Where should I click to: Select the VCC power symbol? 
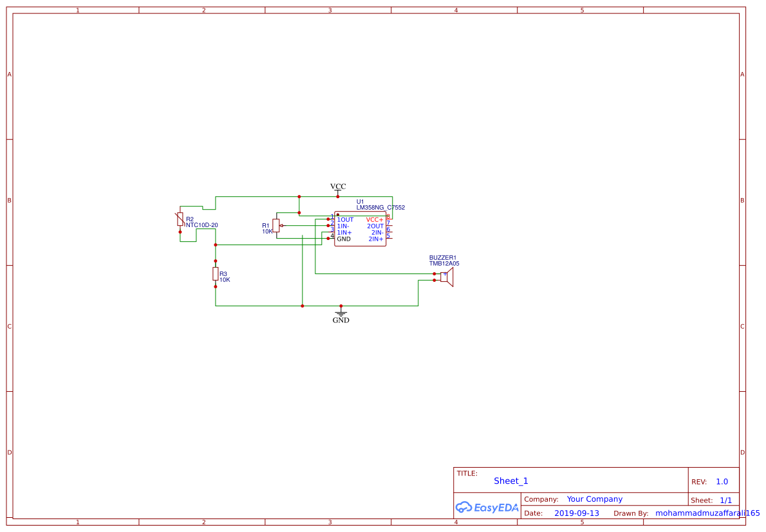(x=337, y=190)
